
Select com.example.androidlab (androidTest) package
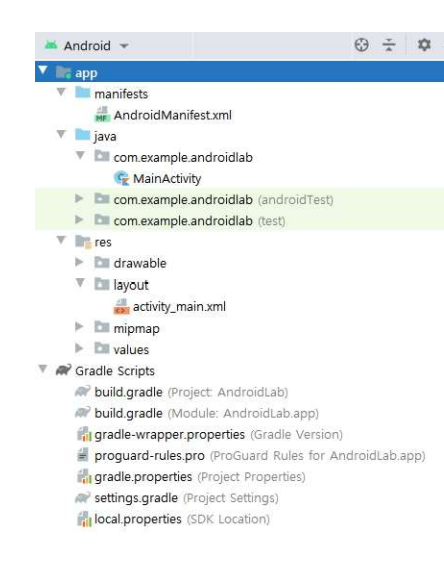(223, 200)
